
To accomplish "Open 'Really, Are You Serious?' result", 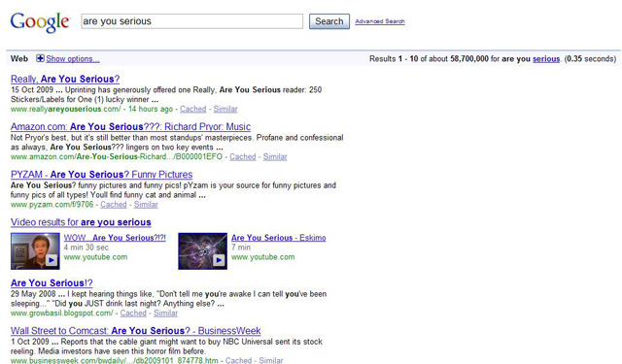I will coord(65,79).
